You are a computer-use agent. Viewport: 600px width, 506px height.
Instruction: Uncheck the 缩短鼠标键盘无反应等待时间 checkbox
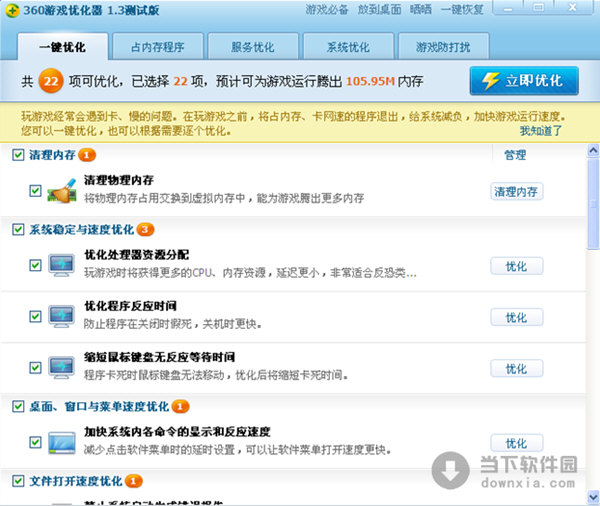click(x=35, y=367)
